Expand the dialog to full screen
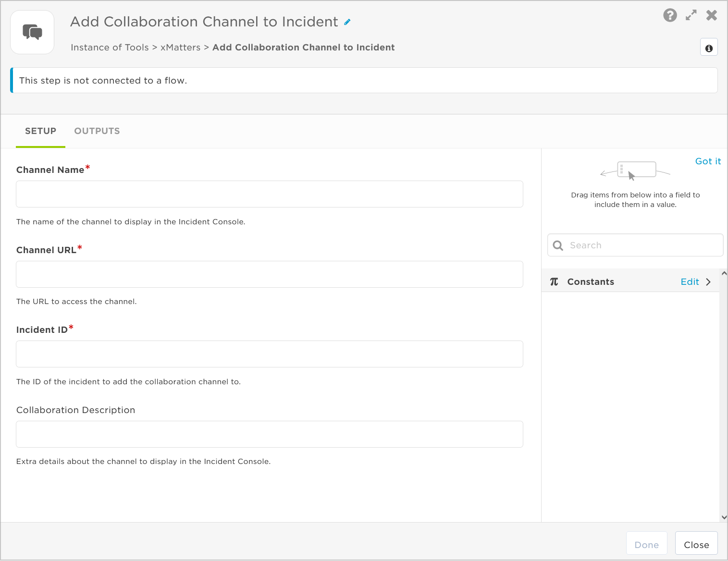 click(x=691, y=15)
